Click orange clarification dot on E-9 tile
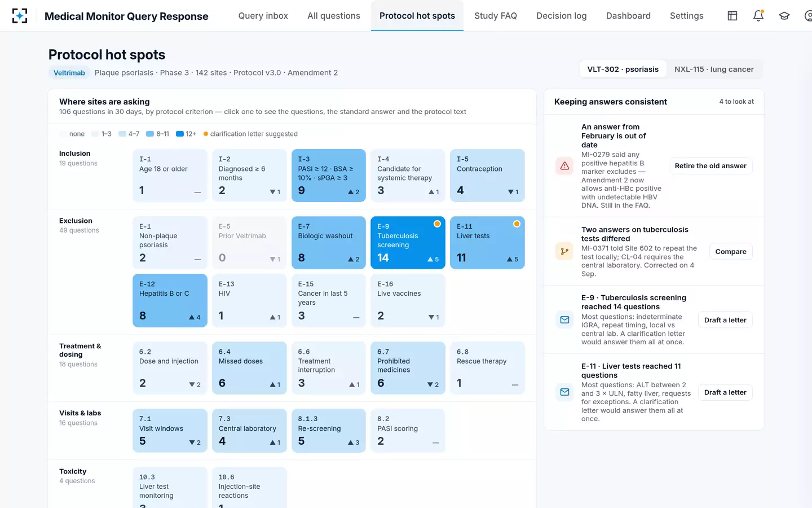This screenshot has width=812, height=508. 437,224
